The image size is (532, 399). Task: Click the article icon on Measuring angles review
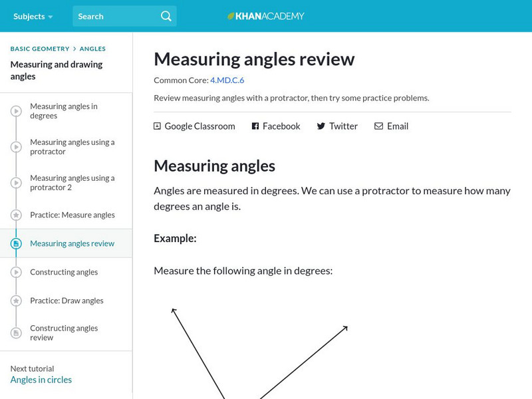pyautogui.click(x=15, y=243)
